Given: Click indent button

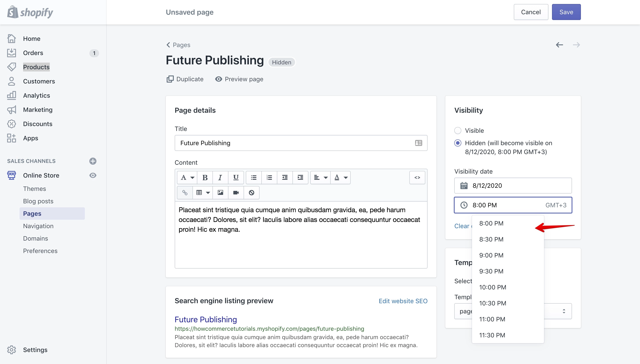Looking at the screenshot, I should tap(300, 178).
